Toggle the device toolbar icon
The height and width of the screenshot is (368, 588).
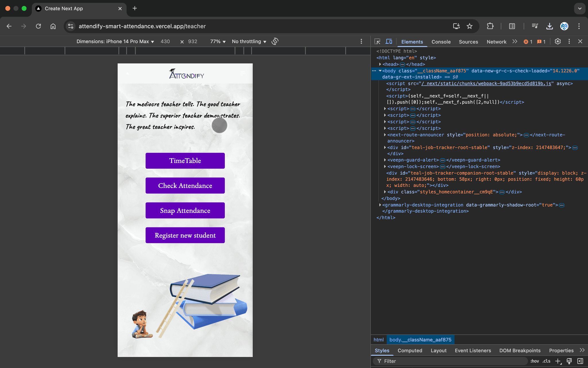pyautogui.click(x=389, y=41)
